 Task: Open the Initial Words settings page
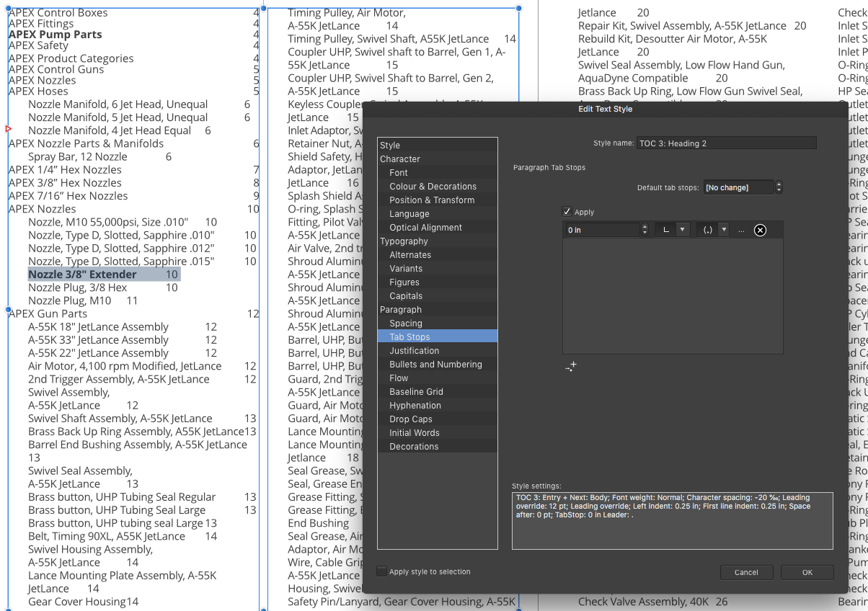point(438,433)
